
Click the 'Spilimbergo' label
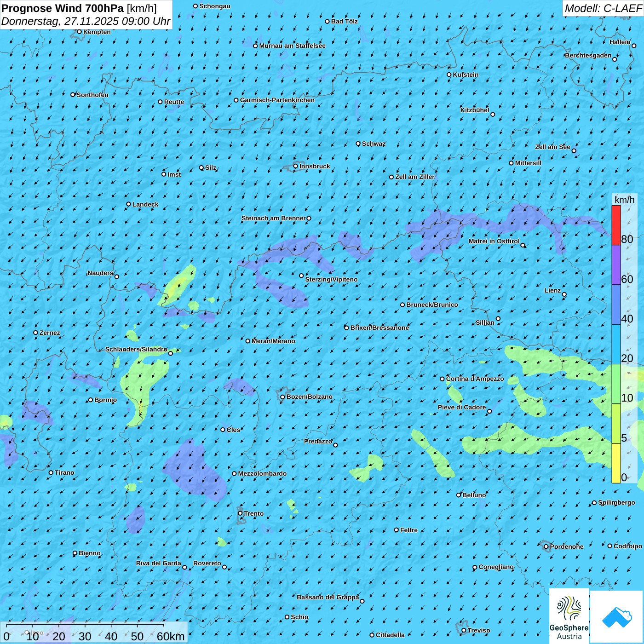tap(616, 502)
